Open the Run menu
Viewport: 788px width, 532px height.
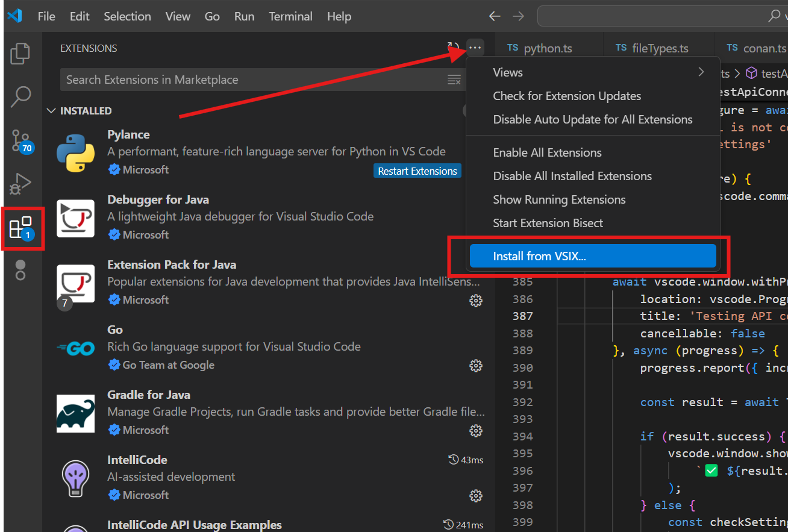pos(244,16)
